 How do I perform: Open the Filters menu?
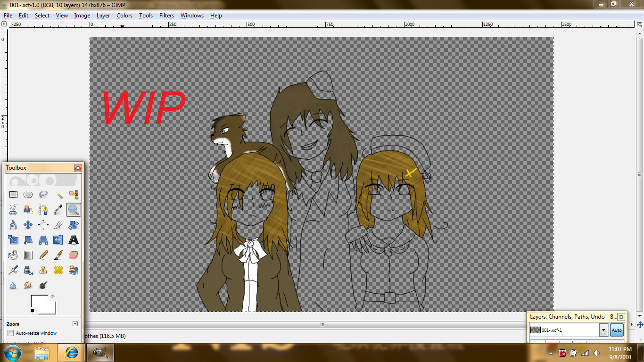point(166,16)
